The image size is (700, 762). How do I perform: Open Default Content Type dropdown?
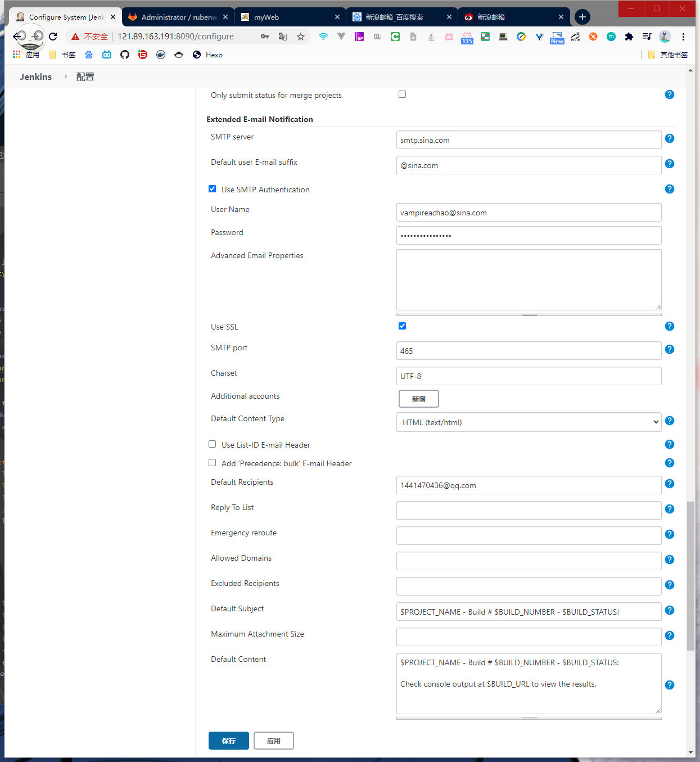(529, 422)
